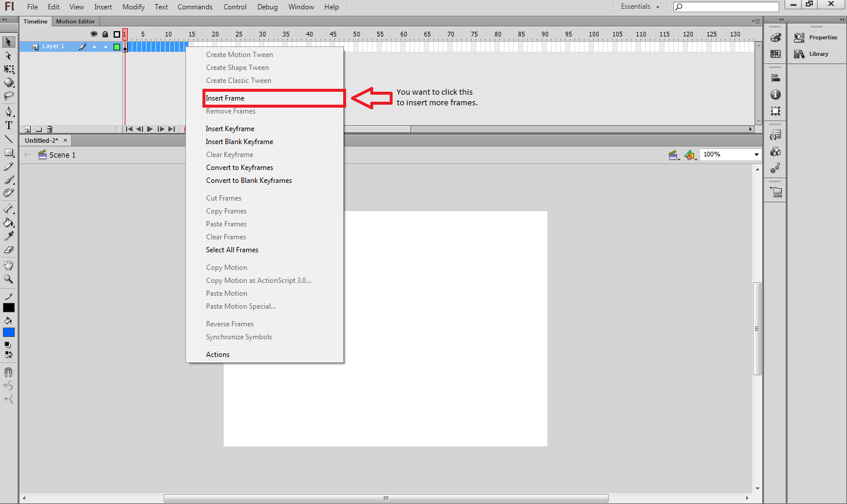The height and width of the screenshot is (504, 847).
Task: Select the Text tool
Action: (x=8, y=125)
